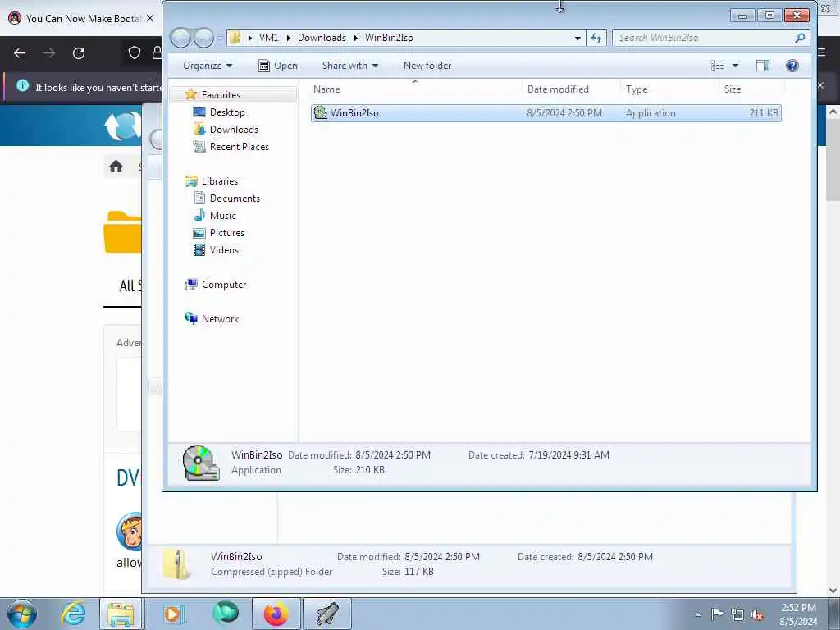Click the Explorer Back button

click(x=180, y=38)
